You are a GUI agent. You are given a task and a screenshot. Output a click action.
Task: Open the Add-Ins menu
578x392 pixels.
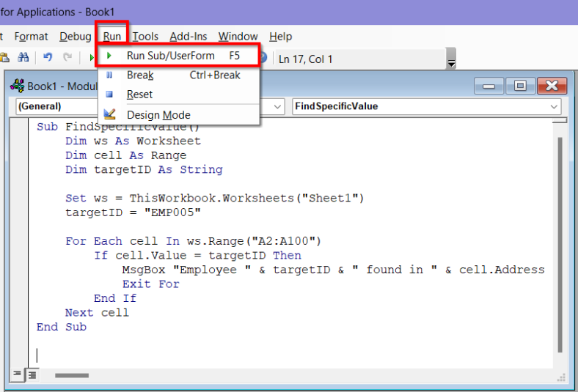(188, 37)
